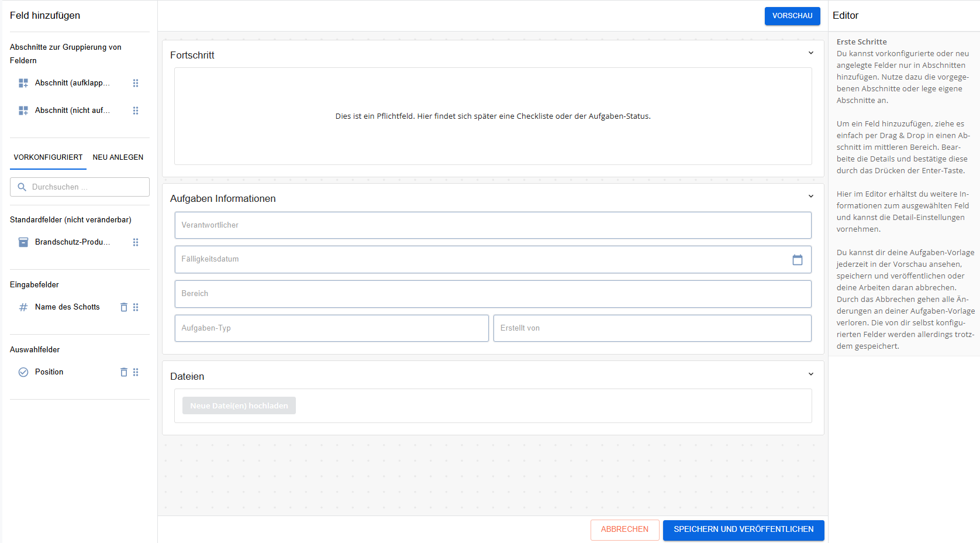Delete the Position field
This screenshot has width=980, height=543.
click(124, 372)
